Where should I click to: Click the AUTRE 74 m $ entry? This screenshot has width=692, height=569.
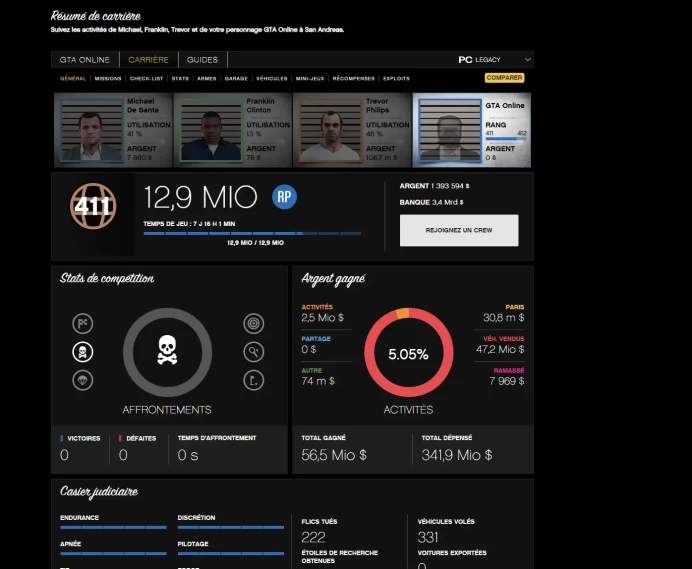coord(318,377)
